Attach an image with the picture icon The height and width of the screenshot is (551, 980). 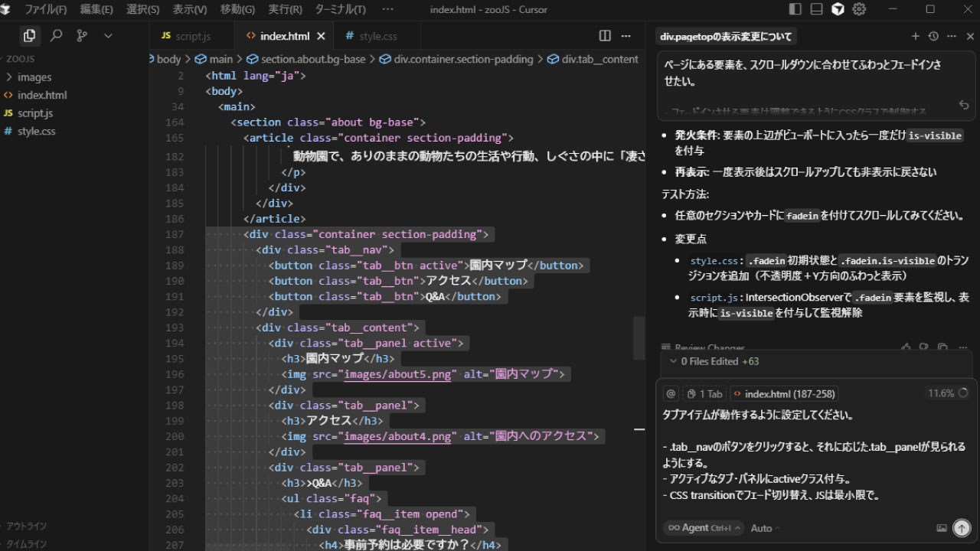click(942, 528)
